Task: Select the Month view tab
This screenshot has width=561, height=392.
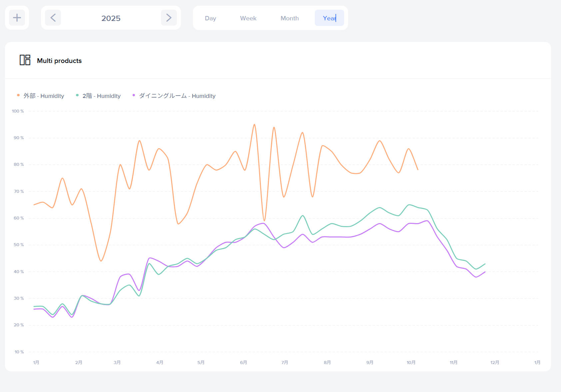Action: pos(289,18)
